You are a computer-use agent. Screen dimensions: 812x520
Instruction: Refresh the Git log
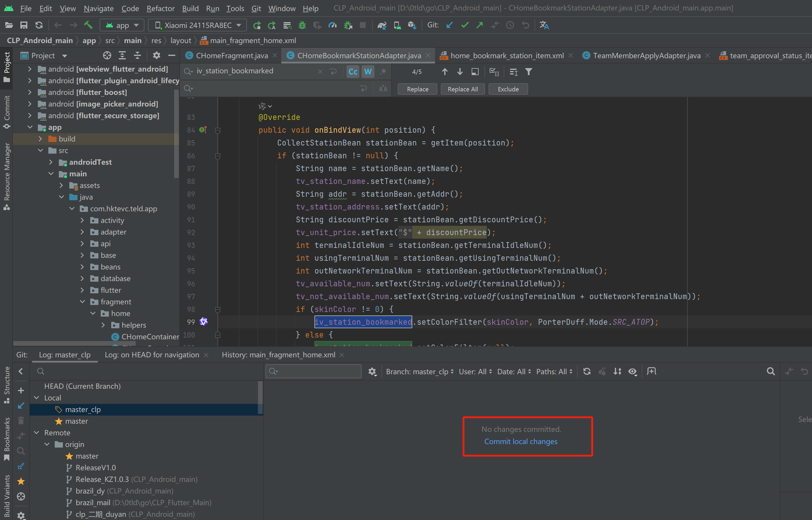587,371
